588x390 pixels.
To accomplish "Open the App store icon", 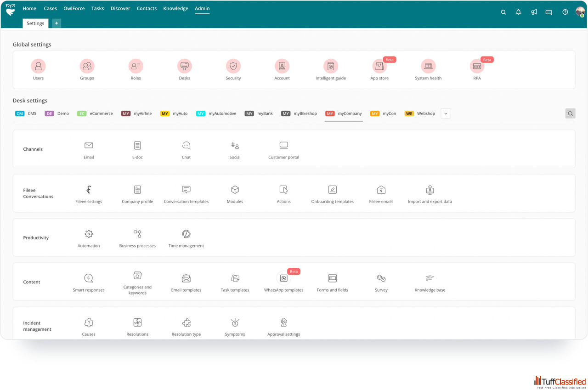I will pos(379,66).
